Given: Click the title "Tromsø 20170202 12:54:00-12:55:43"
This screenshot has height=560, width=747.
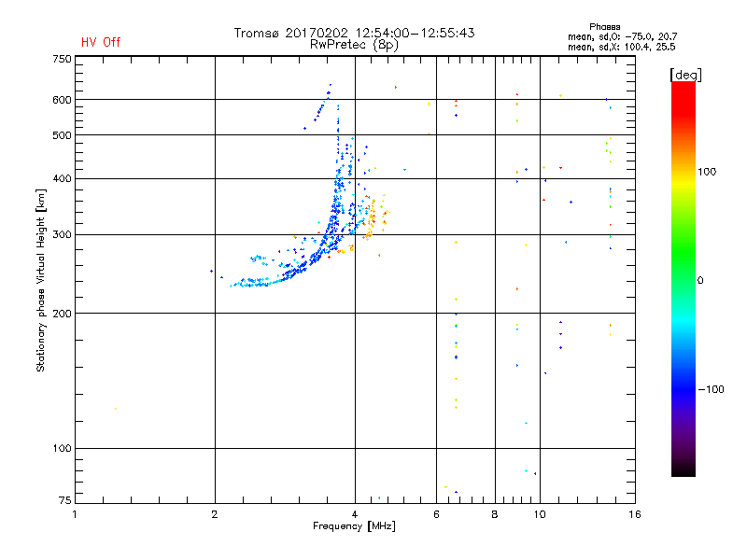Looking at the screenshot, I should coord(354,33).
